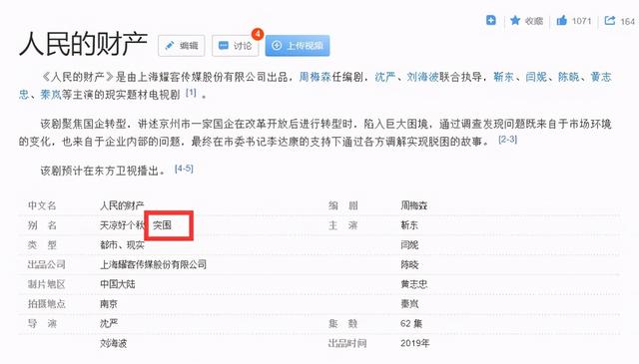Open the 靳东 link in the intro

(503, 77)
